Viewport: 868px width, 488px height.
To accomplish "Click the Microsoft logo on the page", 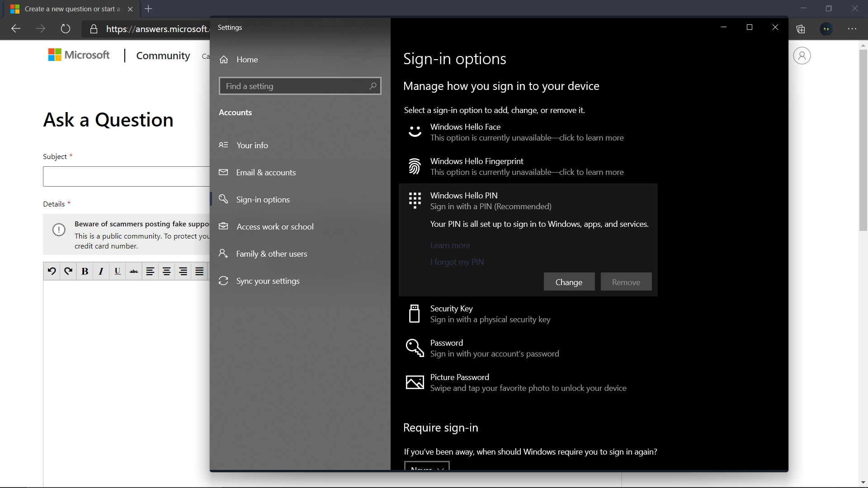I will click(x=79, y=55).
